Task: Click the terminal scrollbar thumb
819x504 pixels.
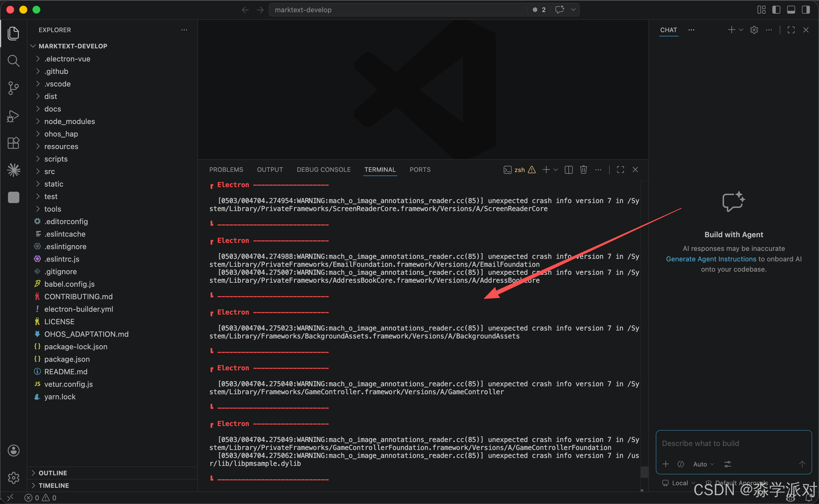Action: click(644, 472)
